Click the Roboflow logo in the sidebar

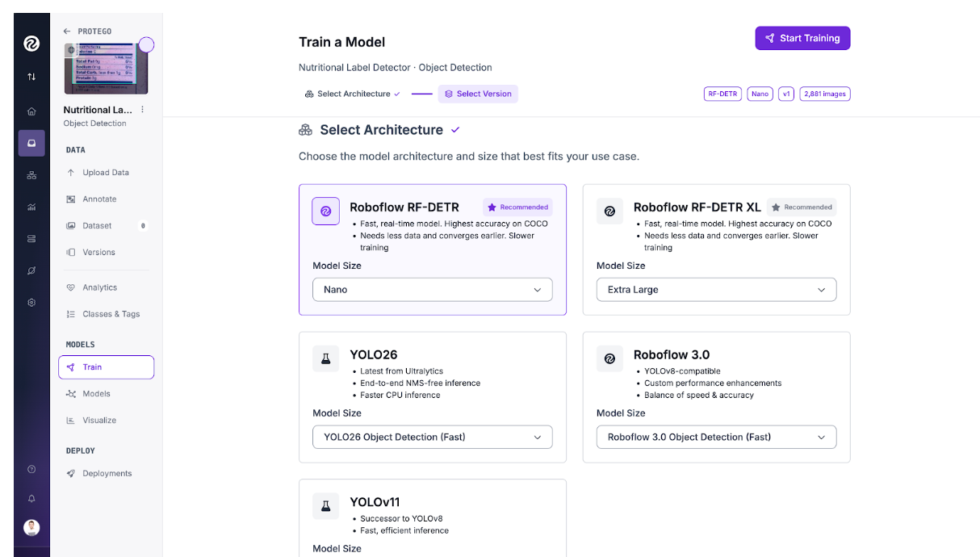pyautogui.click(x=31, y=44)
